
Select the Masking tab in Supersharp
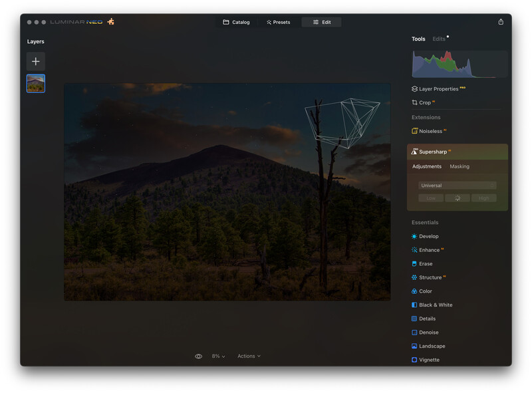click(460, 166)
